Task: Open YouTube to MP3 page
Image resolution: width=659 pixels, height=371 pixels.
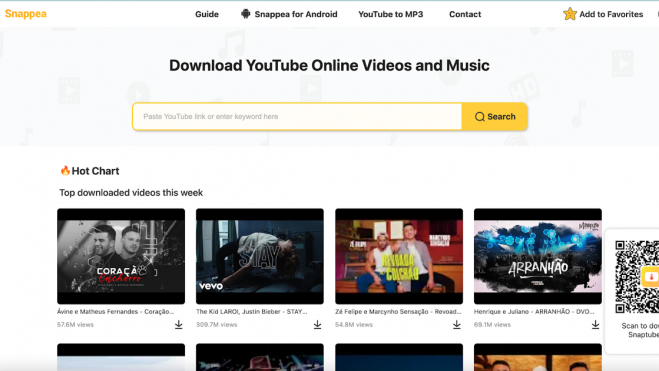Action: [x=390, y=14]
